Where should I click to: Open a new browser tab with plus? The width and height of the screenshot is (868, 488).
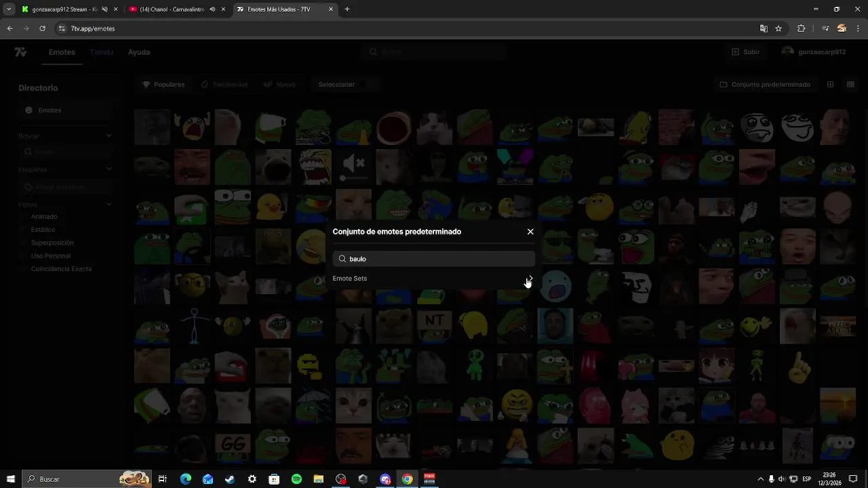[347, 9]
